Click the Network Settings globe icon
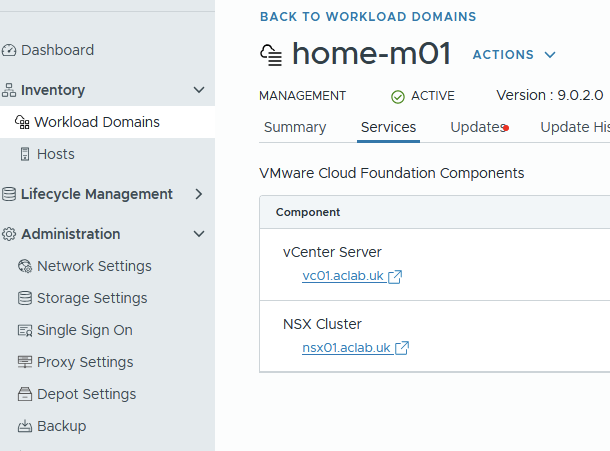 (26, 266)
